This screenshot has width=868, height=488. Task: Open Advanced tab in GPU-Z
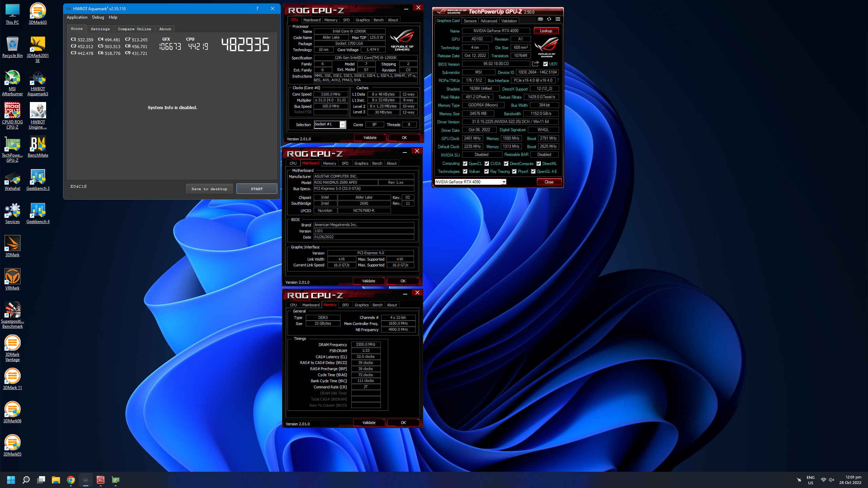point(489,21)
